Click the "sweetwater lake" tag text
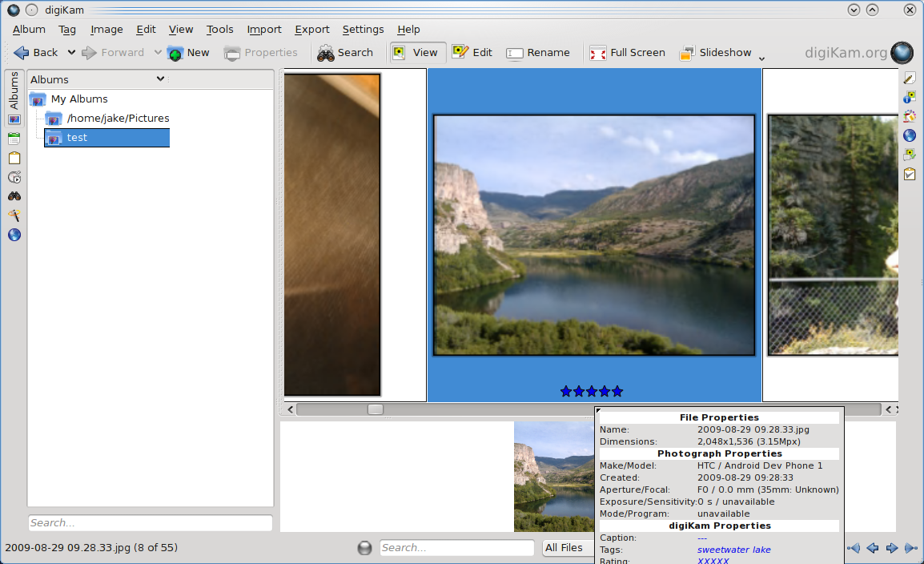924x564 pixels. click(733, 550)
